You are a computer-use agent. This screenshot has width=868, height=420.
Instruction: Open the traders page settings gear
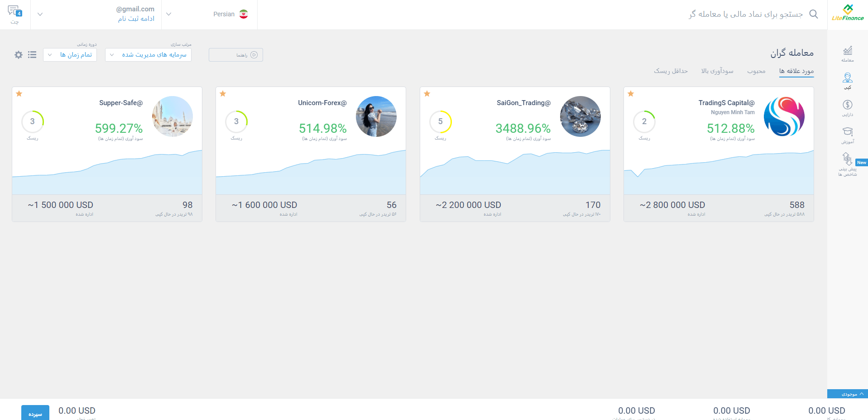[19, 55]
